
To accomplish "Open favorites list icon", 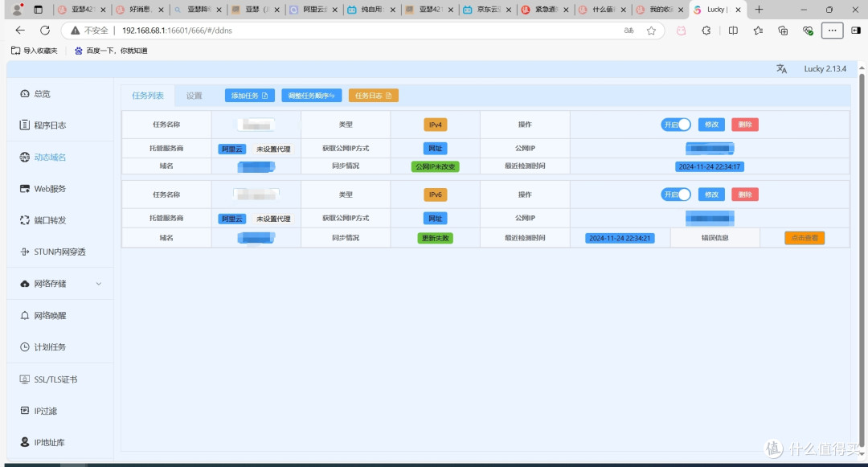I will [758, 31].
